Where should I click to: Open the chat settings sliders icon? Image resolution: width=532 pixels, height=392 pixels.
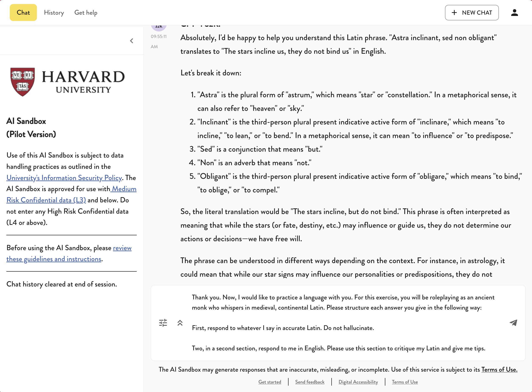[x=163, y=323]
